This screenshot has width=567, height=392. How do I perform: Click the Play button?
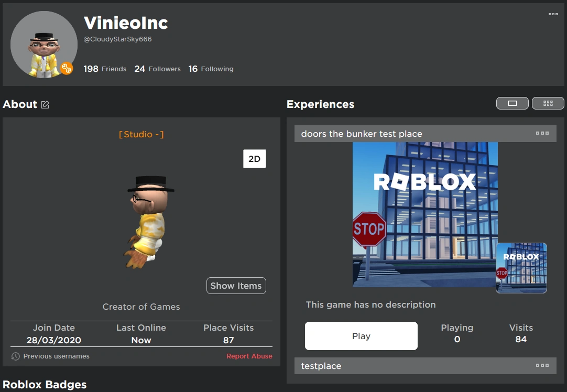point(361,335)
